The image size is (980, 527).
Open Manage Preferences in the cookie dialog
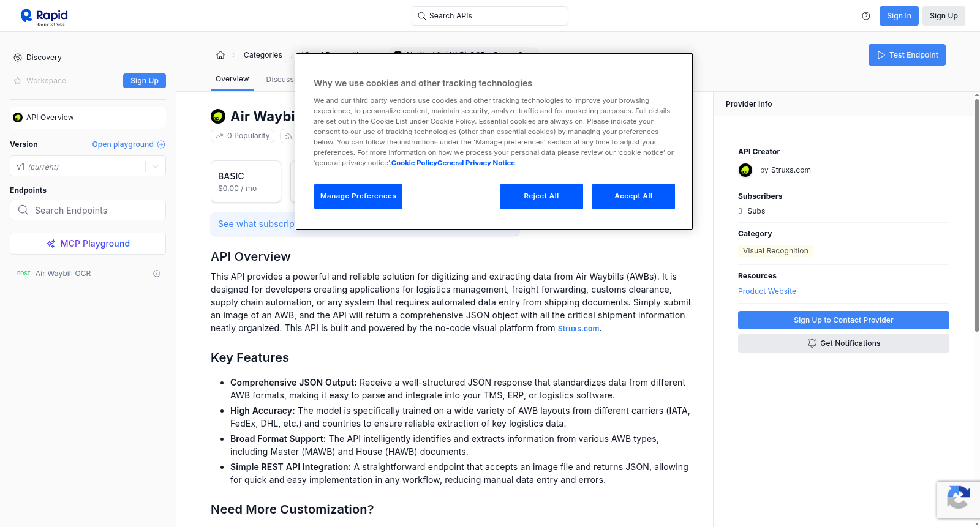coord(358,196)
